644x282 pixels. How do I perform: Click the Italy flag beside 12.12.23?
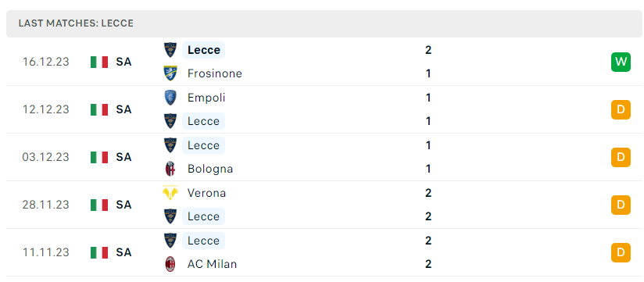(x=99, y=109)
